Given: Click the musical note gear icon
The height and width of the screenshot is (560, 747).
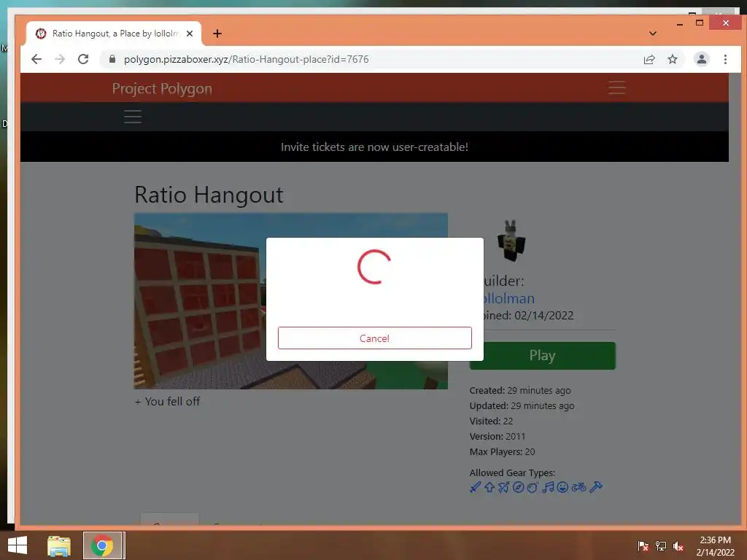Looking at the screenshot, I should (549, 487).
